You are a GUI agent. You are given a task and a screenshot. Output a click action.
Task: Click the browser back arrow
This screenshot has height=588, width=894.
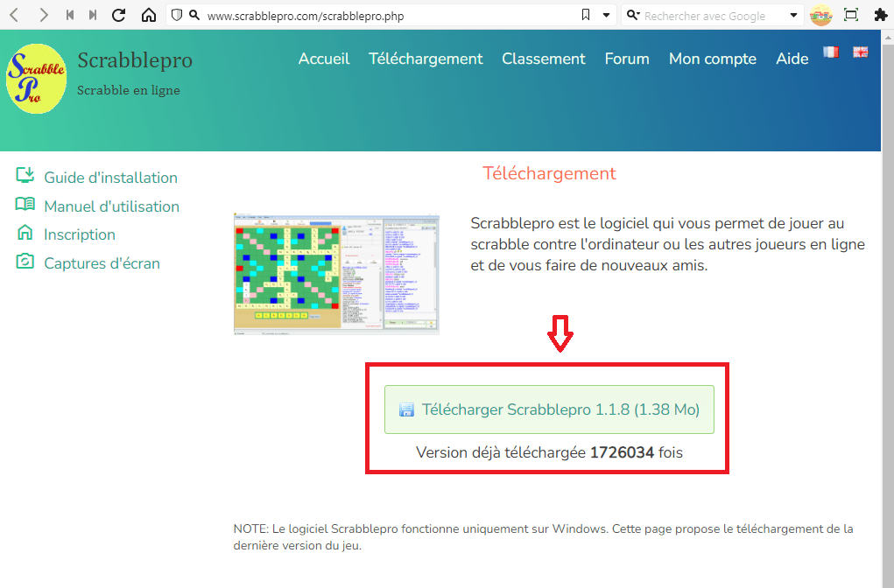14,16
